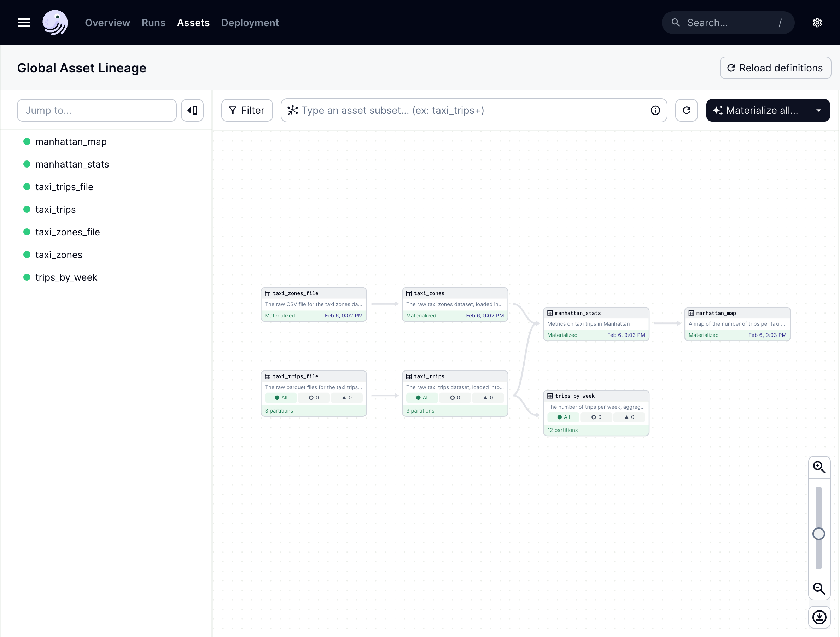The image size is (840, 637).
Task: Click the 'All' partition status on taxi_trips
Action: [x=422, y=398]
